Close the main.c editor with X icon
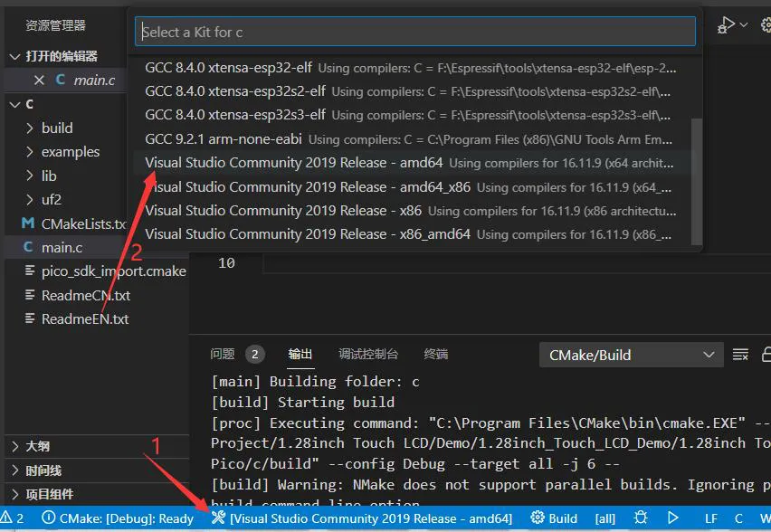This screenshot has width=771, height=532. [39, 81]
